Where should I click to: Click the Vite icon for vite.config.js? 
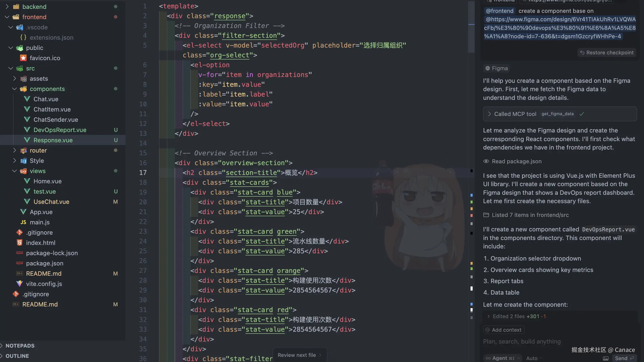point(20,284)
